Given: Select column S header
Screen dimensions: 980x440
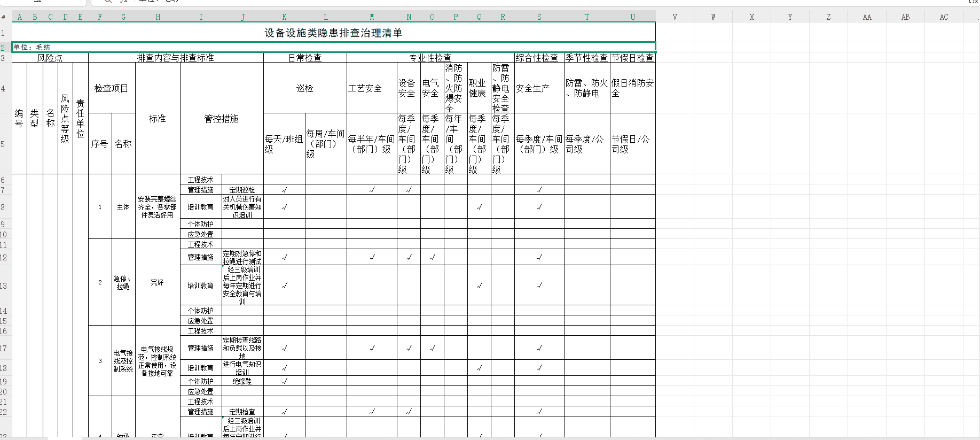Looking at the screenshot, I should pyautogui.click(x=539, y=17).
